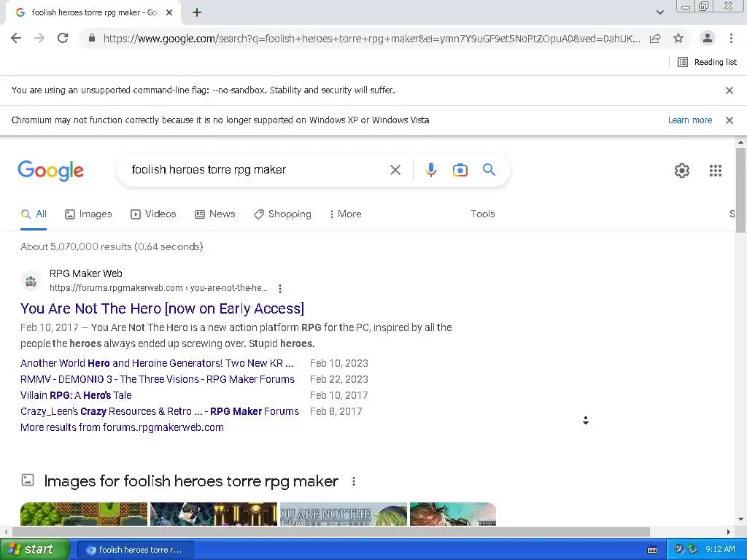Open the browser profile avatar
Viewport: 747px width, 560px height.
point(708,38)
